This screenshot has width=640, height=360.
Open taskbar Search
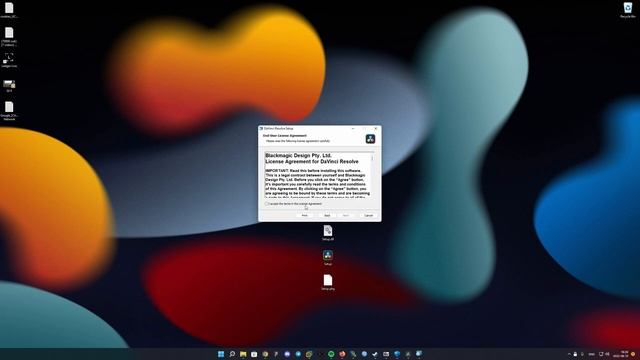tap(232, 354)
